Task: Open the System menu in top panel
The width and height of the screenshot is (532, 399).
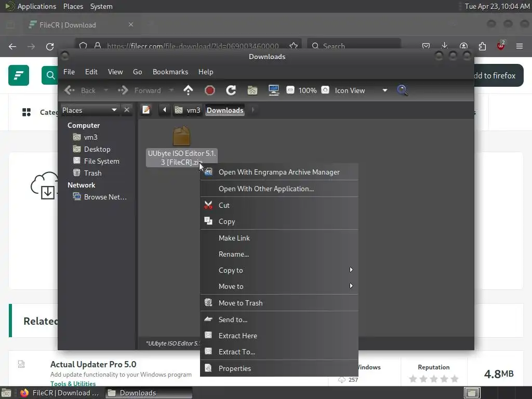Action: point(101,6)
